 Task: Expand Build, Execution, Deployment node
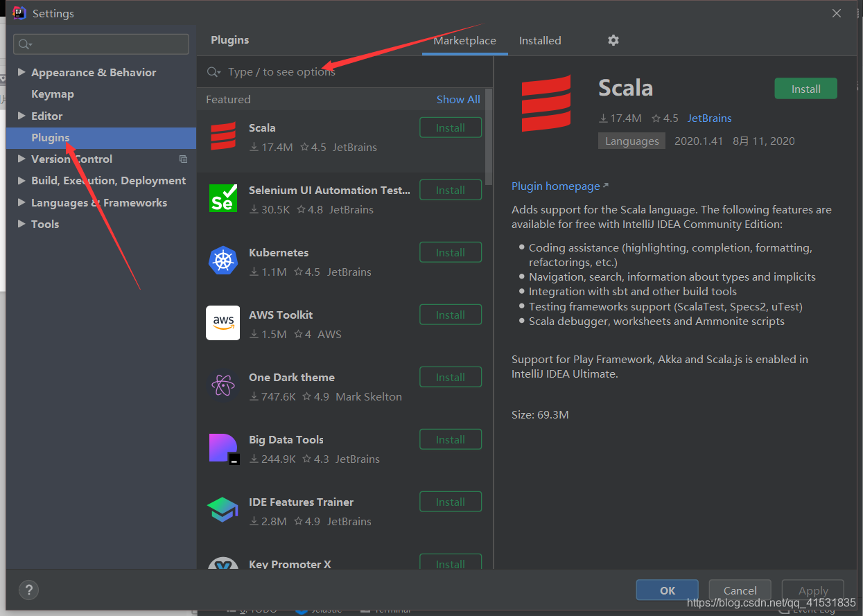21,181
